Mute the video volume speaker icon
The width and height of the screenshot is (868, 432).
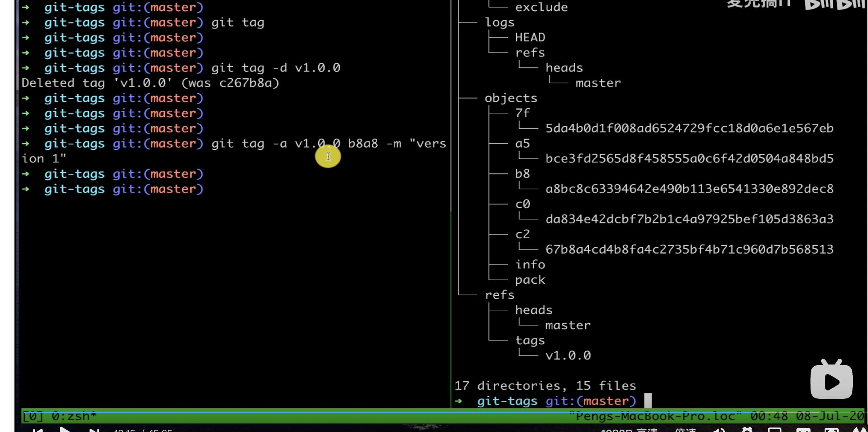point(719,430)
